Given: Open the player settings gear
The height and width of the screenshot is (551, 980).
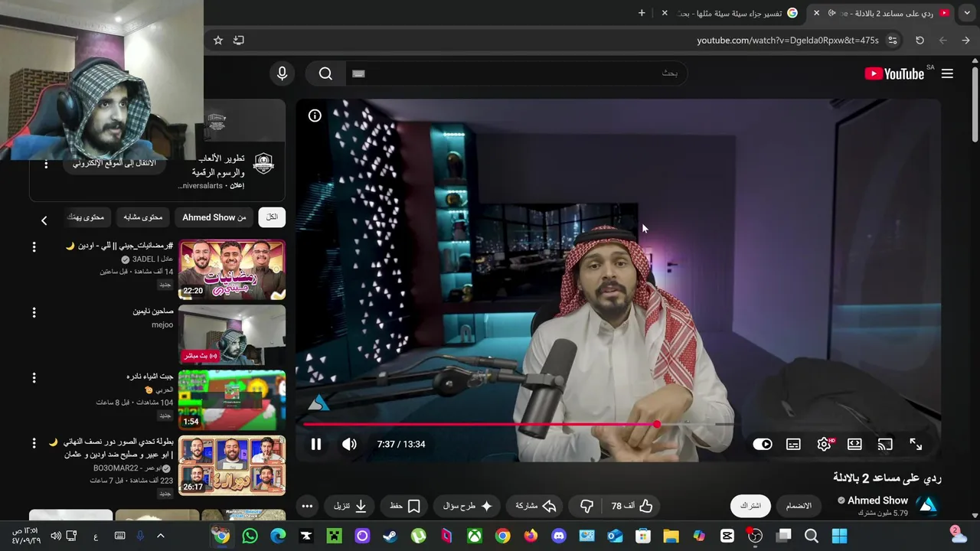Looking at the screenshot, I should (x=824, y=444).
